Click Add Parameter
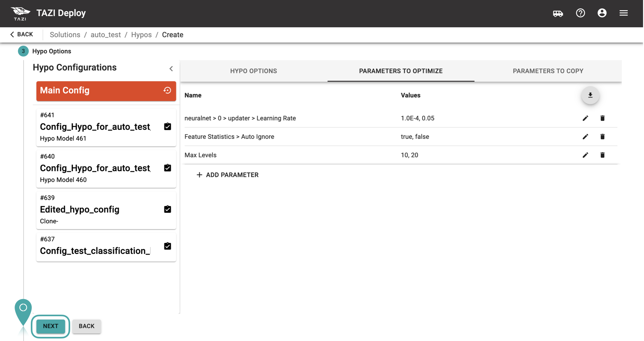644x341 pixels. [227, 175]
